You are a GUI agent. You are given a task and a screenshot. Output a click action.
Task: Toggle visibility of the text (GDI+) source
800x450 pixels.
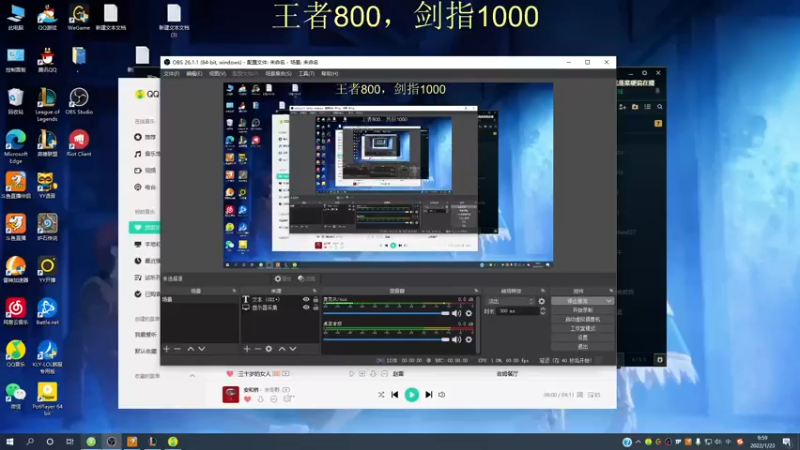pos(306,299)
